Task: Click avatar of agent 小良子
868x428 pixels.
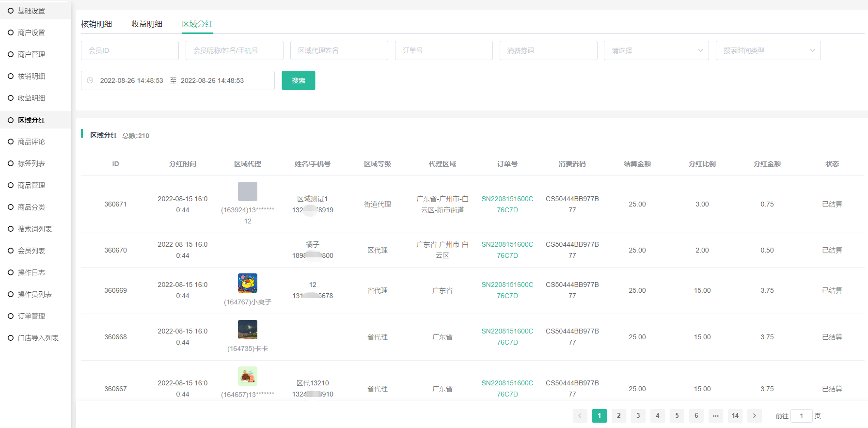Action: [247, 283]
